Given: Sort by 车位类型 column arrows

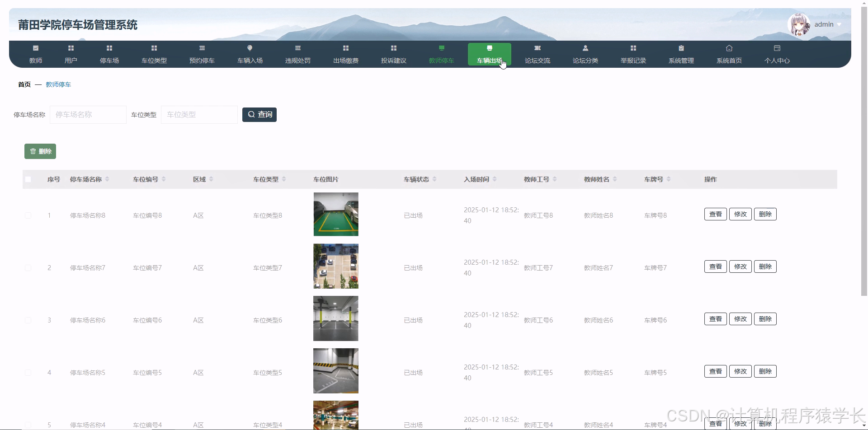Looking at the screenshot, I should point(284,179).
